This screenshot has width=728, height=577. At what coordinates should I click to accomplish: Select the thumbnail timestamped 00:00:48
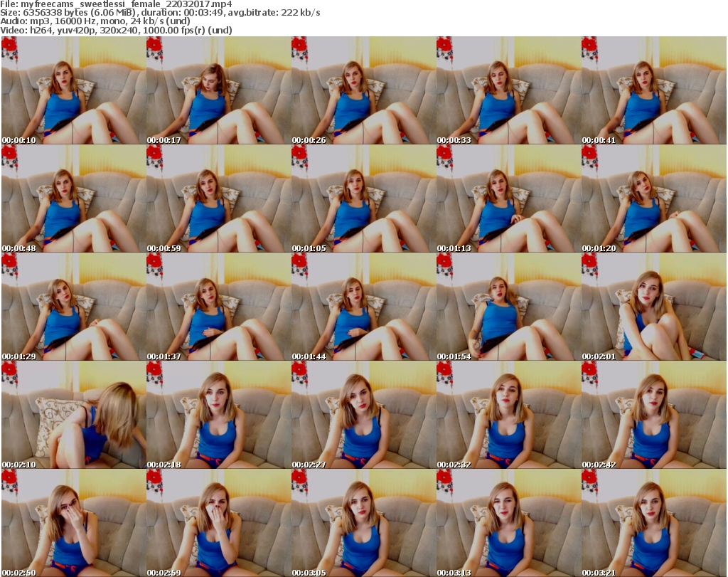pyautogui.click(x=73, y=198)
